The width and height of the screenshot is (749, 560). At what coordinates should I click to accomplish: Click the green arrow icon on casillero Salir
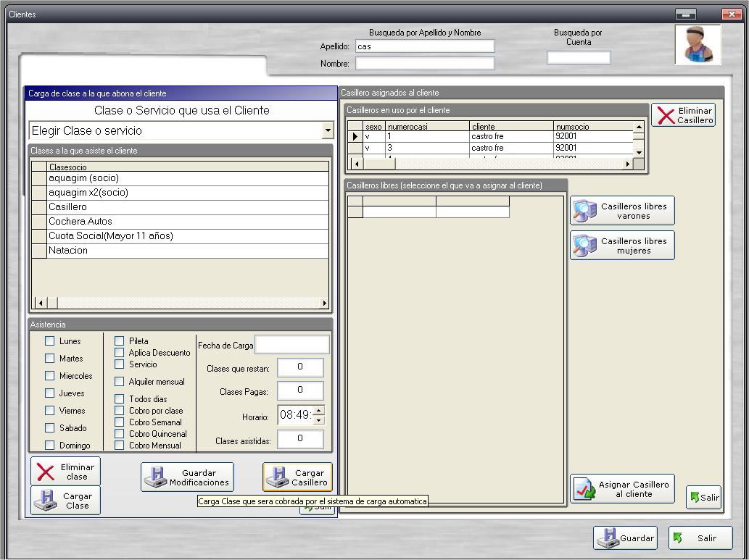coord(695,498)
